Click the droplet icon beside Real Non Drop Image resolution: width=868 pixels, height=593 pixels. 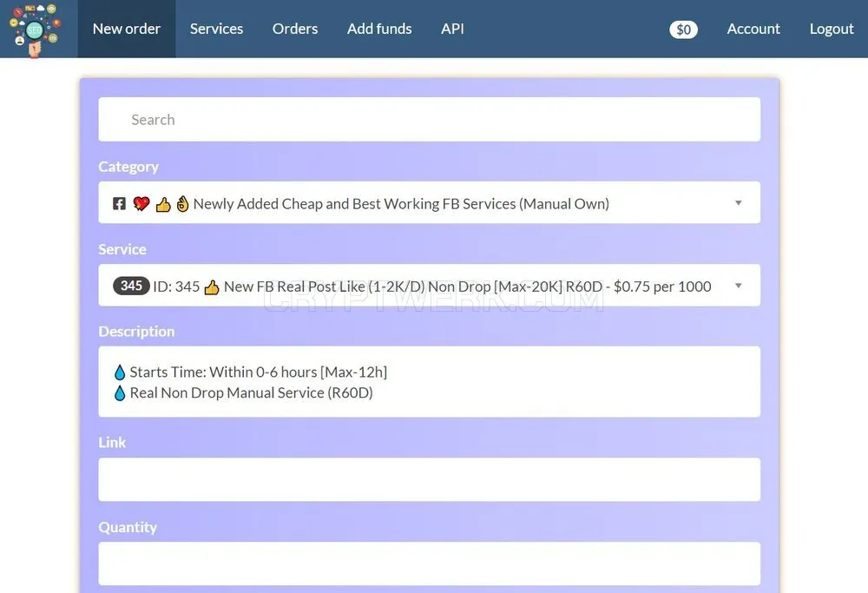pyautogui.click(x=120, y=393)
